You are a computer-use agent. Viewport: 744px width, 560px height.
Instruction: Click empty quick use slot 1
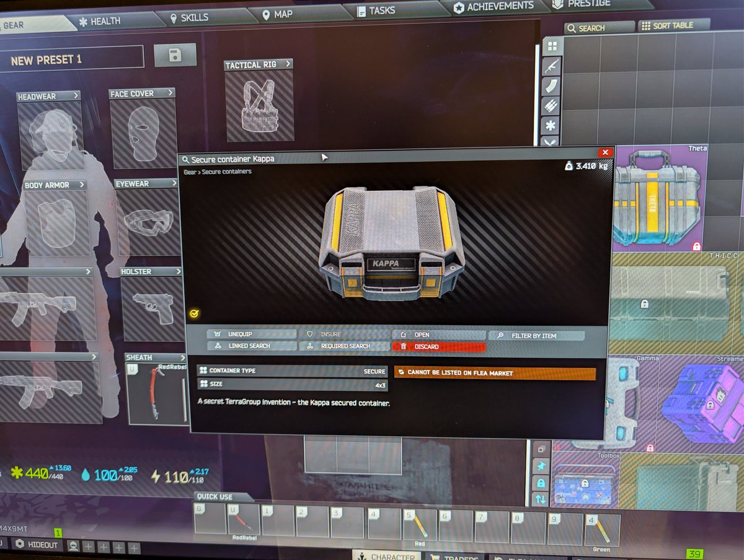pos(278,521)
